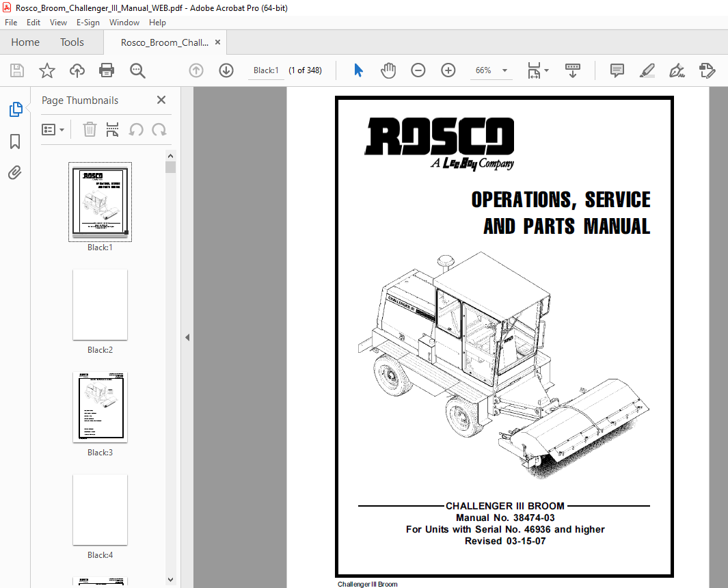This screenshot has width=728, height=588.
Task: Add a comment sticky note
Action: coord(617,70)
